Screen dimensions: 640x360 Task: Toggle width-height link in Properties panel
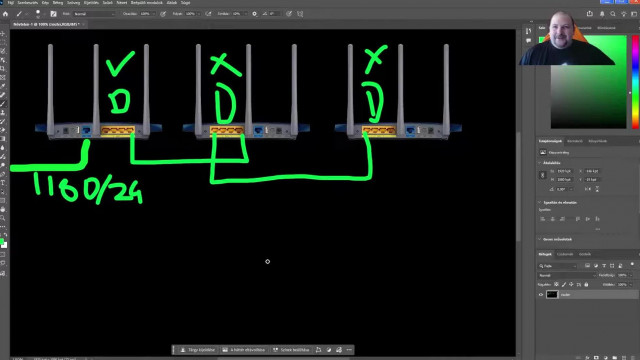[542, 175]
